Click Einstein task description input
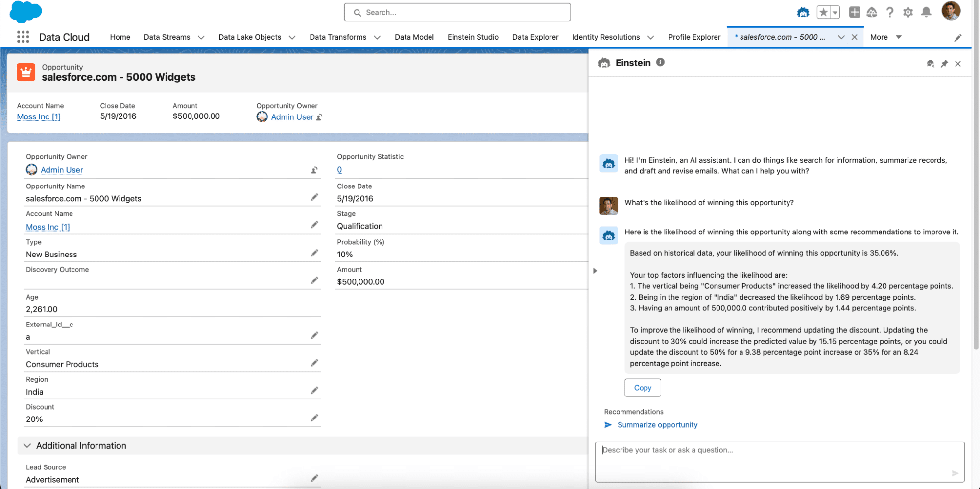 [780, 462]
